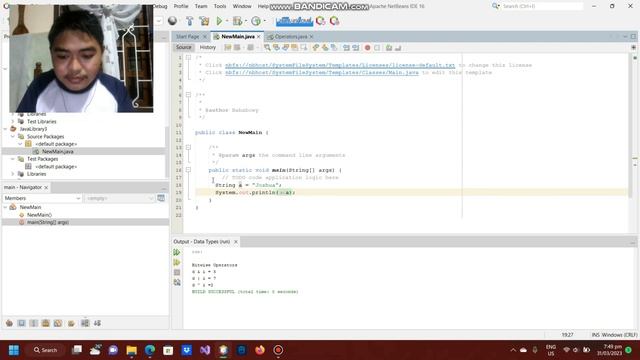Click the red Start Macro Recording icon
640x360 pixels.
coord(367,48)
